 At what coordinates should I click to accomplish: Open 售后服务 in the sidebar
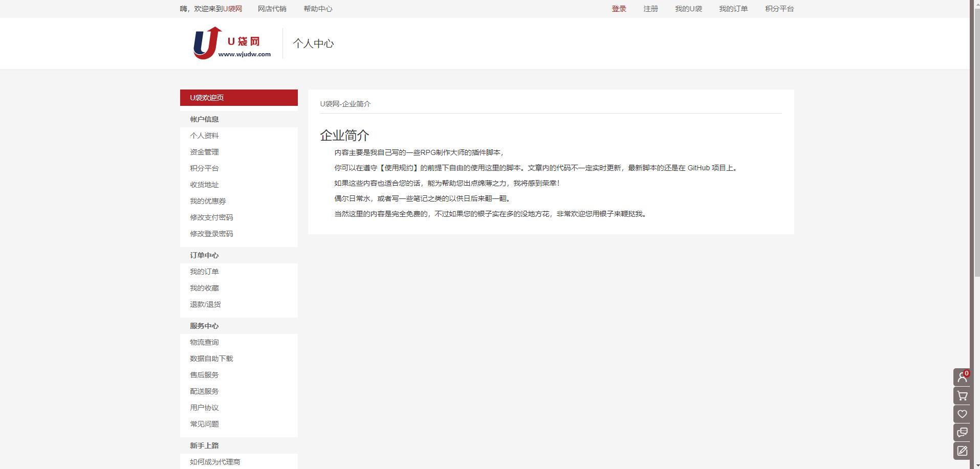pyautogui.click(x=204, y=375)
